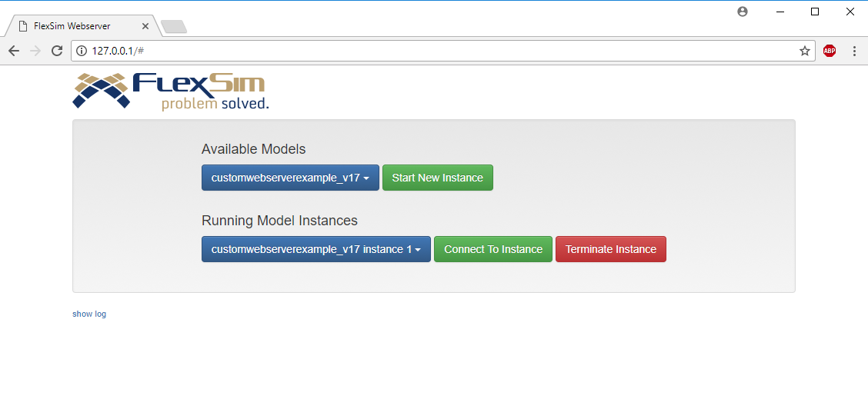868x419 pixels.
Task: Bookmark the page with the star icon
Action: pyautogui.click(x=805, y=51)
